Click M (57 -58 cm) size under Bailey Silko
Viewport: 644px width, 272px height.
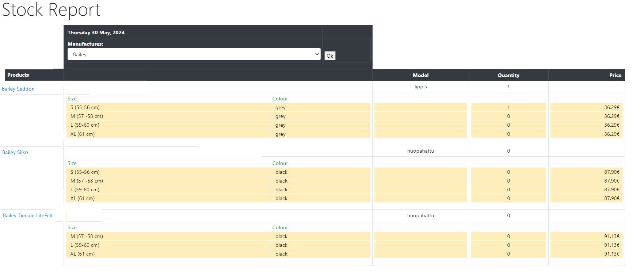pyautogui.click(x=87, y=181)
